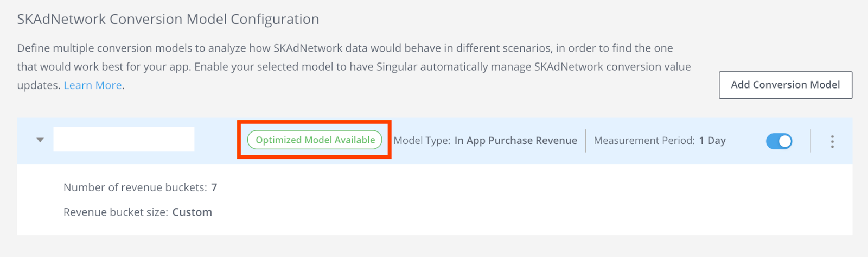Click the description text starting 'Define multiple conversion models'
Screen dimensions: 868x257
tap(345, 48)
